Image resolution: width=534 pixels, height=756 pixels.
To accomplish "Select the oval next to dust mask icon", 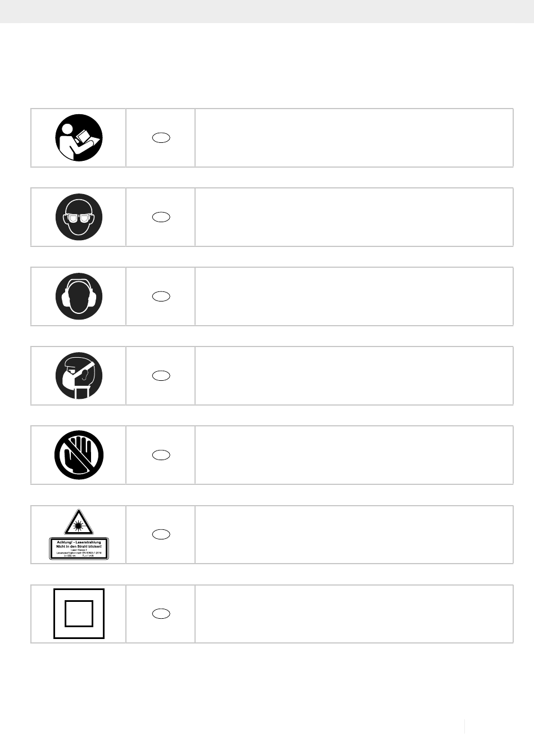I will (x=161, y=376).
